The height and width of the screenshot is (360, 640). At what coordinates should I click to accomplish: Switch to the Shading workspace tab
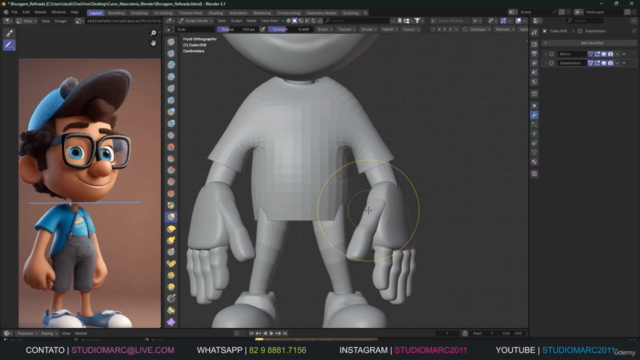(216, 13)
